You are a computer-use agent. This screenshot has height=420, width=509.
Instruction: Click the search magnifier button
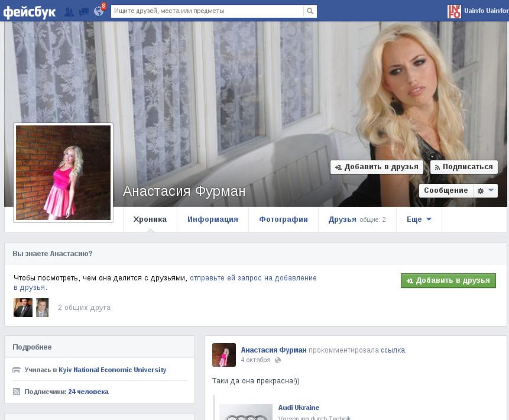310,11
